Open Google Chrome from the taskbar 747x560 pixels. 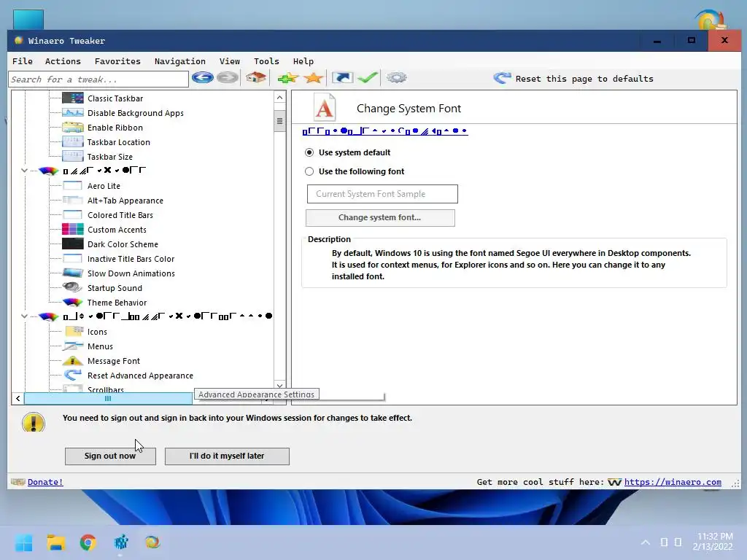coord(88,542)
